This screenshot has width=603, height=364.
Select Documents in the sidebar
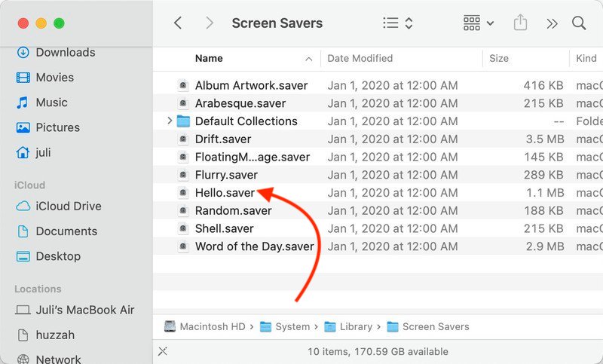(66, 231)
